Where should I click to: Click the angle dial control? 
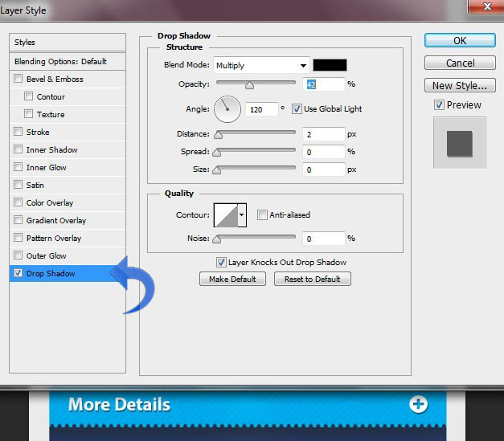coord(227,109)
